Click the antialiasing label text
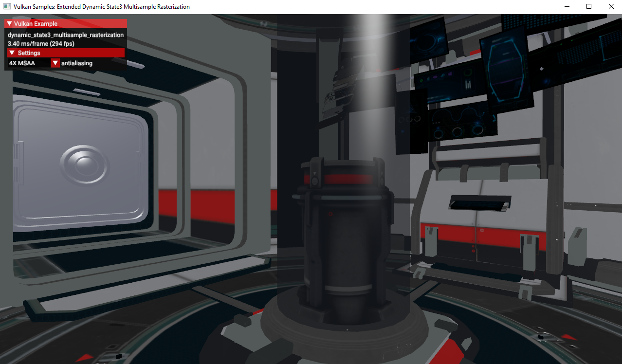The width and height of the screenshot is (622, 364). click(77, 63)
